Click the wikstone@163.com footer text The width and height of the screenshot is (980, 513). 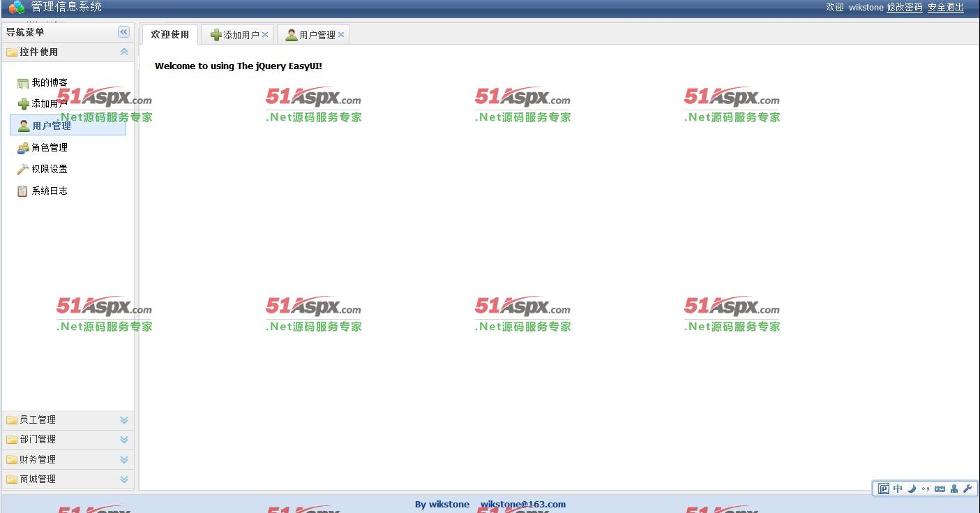point(523,505)
